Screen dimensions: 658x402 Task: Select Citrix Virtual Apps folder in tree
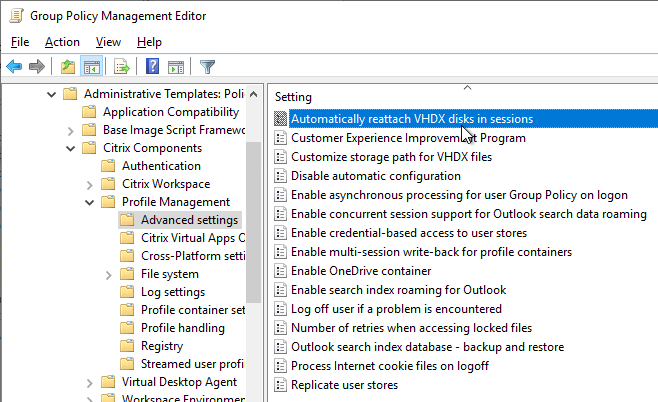(193, 238)
